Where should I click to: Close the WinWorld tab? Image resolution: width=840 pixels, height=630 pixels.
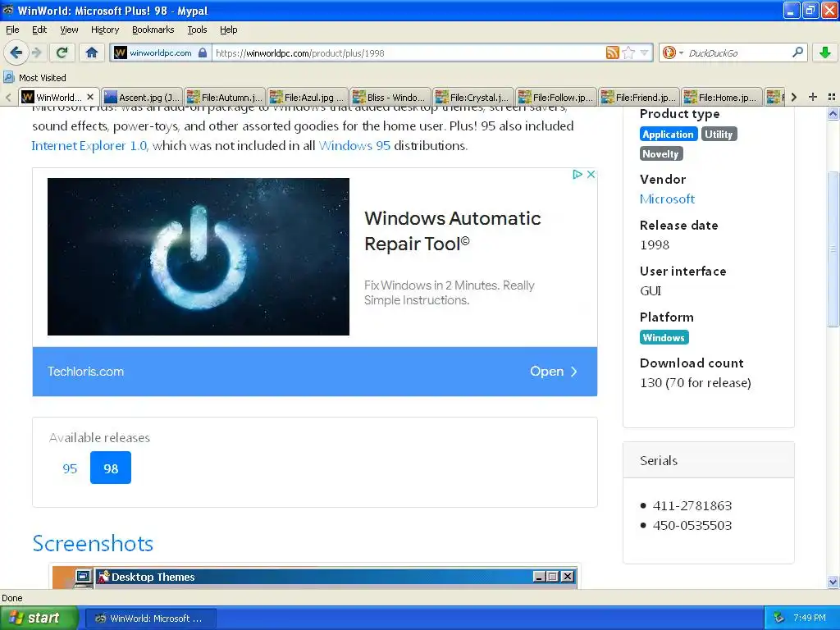(x=90, y=97)
